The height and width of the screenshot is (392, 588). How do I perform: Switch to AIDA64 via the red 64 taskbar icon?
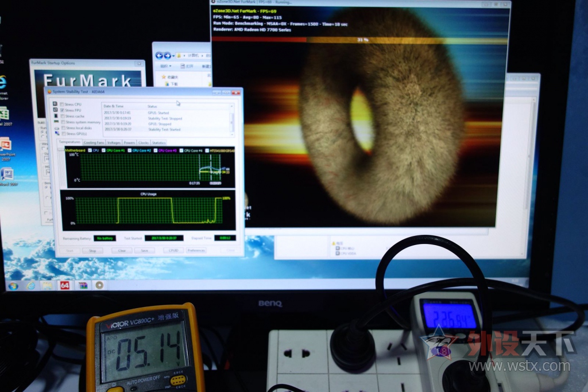[65, 286]
